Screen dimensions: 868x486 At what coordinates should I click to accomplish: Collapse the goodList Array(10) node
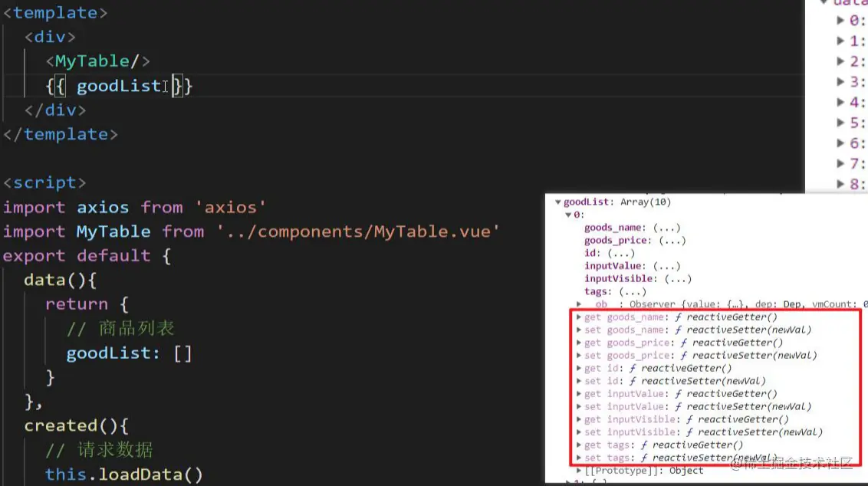coord(558,202)
